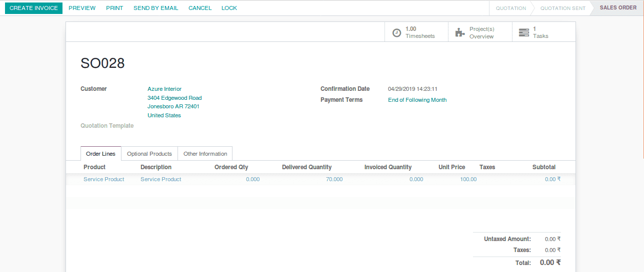Click the Description column header
Viewport: 644px width, 272px height.
point(156,167)
